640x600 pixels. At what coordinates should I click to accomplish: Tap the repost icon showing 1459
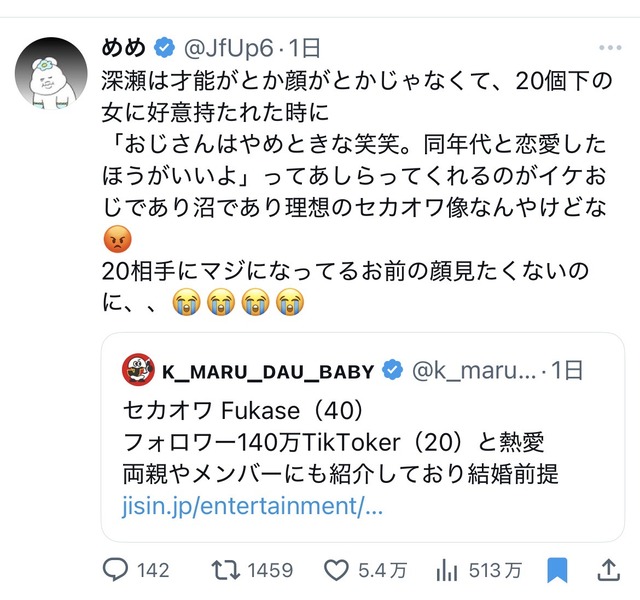[x=226, y=570]
